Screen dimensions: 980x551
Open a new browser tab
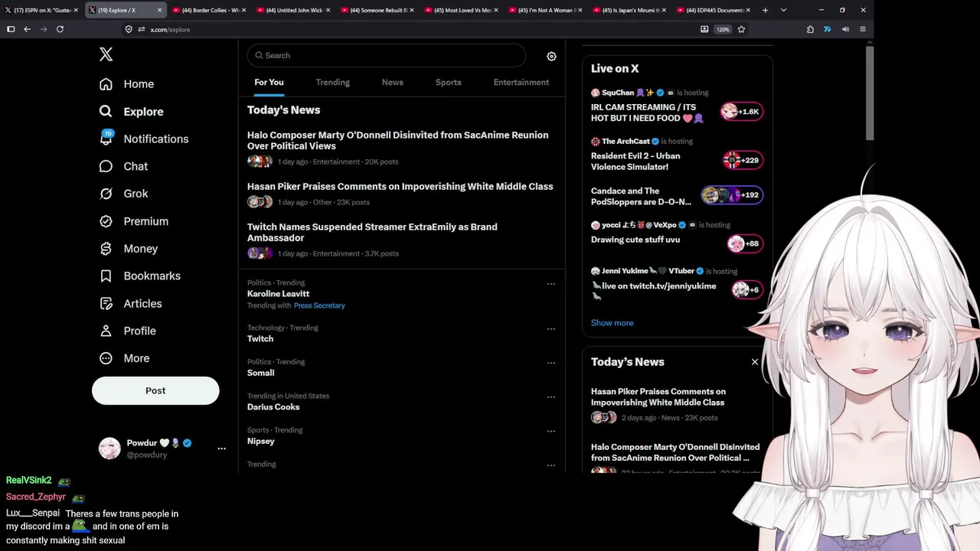(x=765, y=10)
